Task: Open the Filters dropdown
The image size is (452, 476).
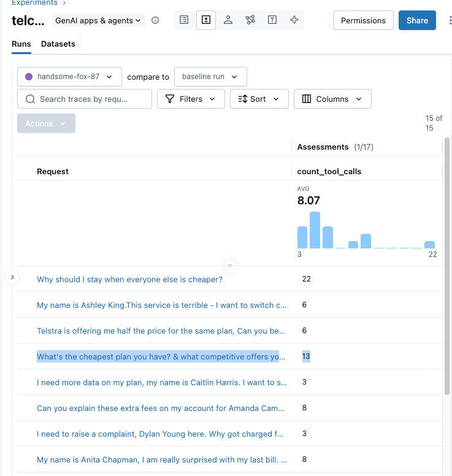Action: pos(191,99)
